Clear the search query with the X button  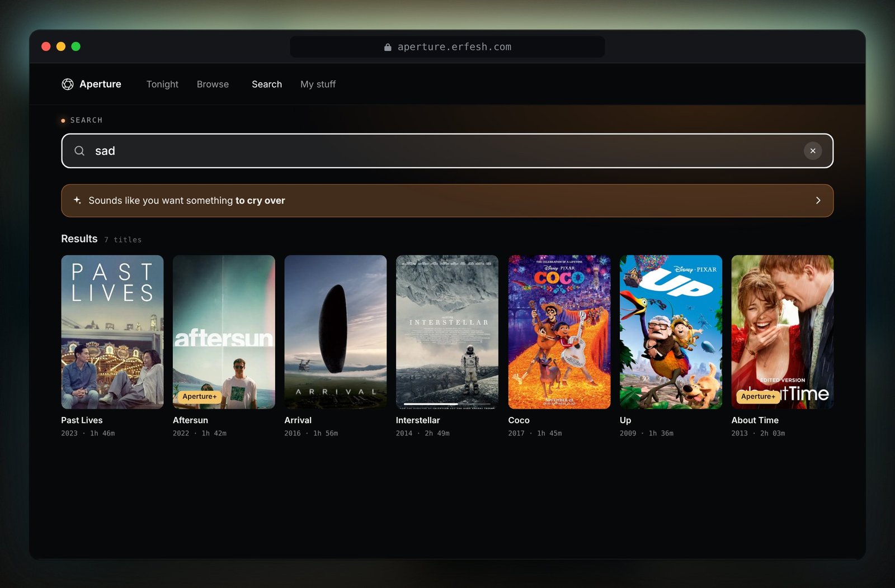click(x=813, y=151)
